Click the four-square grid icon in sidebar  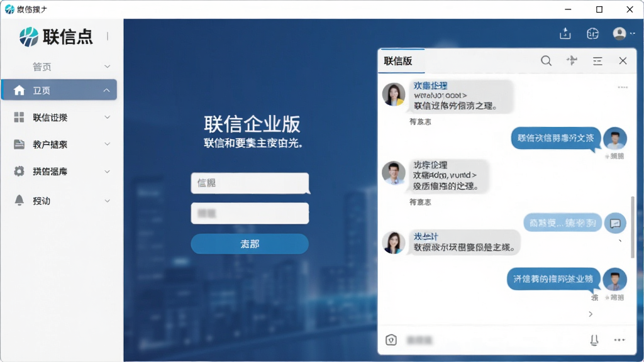tap(19, 118)
